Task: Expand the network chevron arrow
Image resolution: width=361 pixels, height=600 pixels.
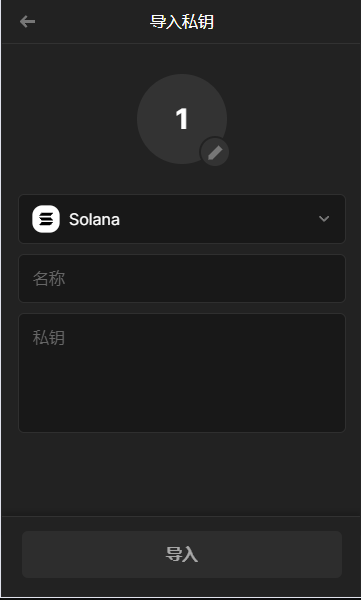Action: [324, 219]
